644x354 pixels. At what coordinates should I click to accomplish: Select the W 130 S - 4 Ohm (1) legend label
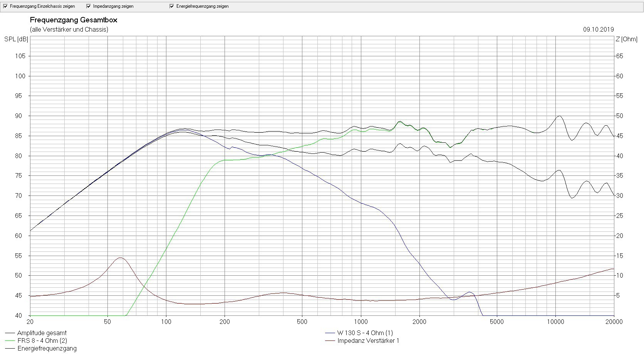point(365,333)
